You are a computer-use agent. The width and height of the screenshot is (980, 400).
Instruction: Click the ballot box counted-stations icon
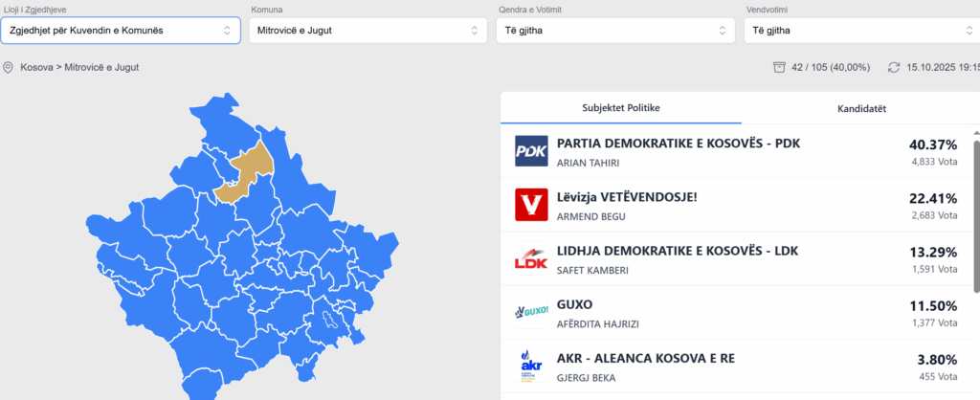pos(779,68)
